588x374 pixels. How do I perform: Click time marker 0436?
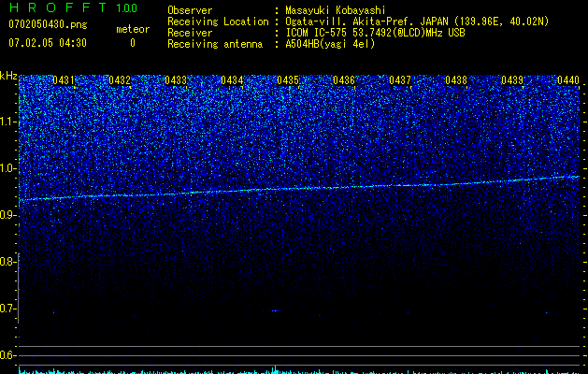344,80
